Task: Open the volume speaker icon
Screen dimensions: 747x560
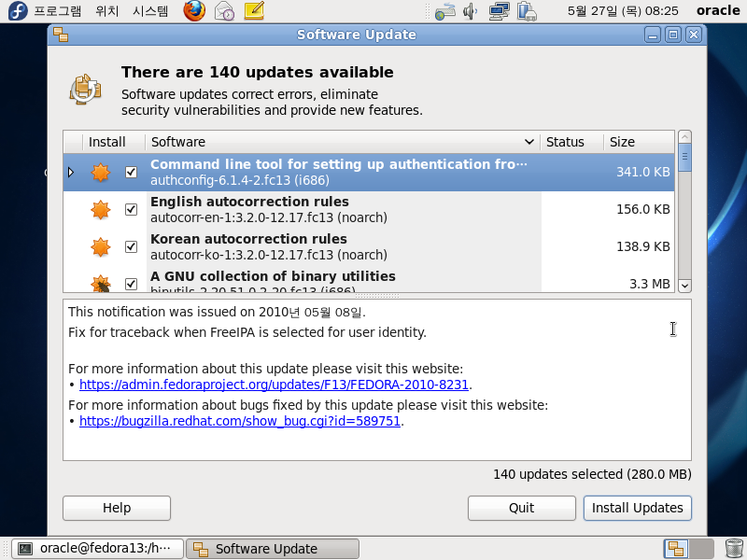Action: coord(471,11)
